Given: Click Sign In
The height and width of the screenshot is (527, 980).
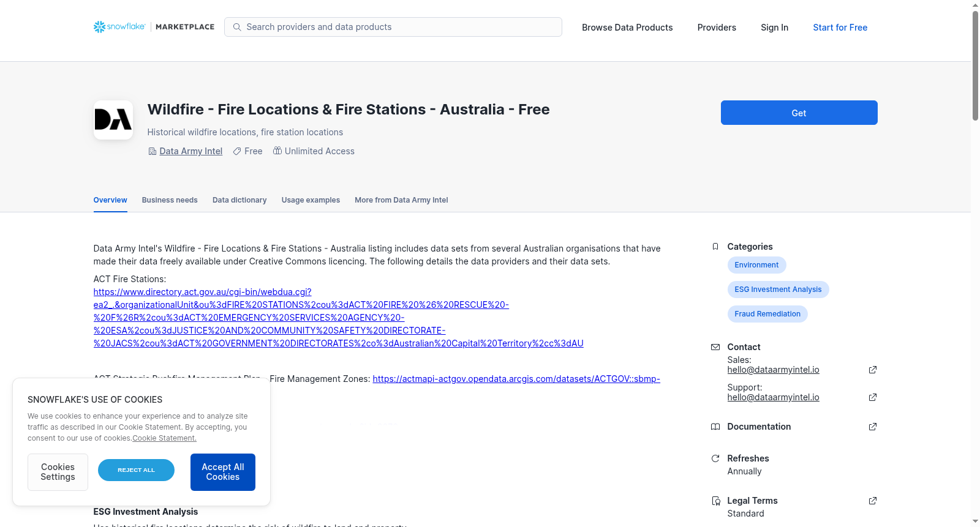Looking at the screenshot, I should 774,28.
